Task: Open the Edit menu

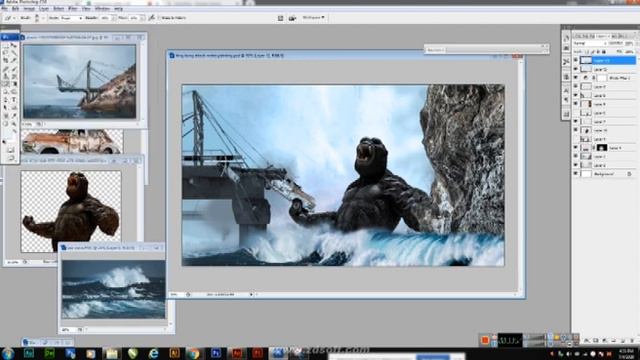Action: [x=15, y=8]
